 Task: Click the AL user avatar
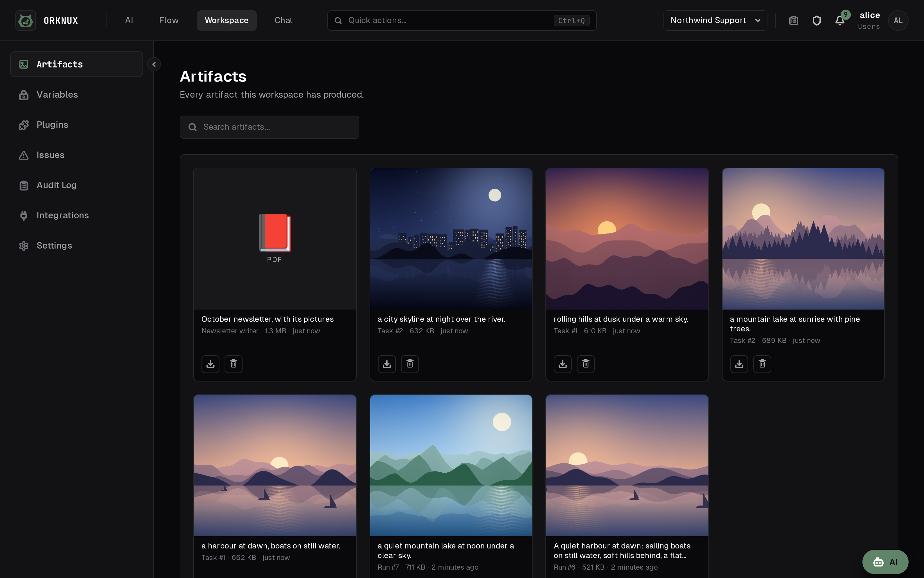click(898, 20)
